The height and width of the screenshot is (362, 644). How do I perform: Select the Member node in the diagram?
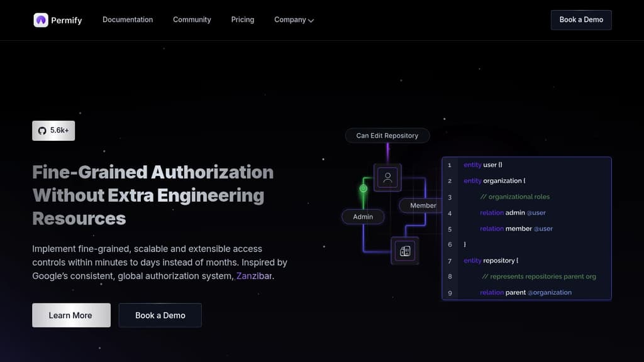click(422, 205)
